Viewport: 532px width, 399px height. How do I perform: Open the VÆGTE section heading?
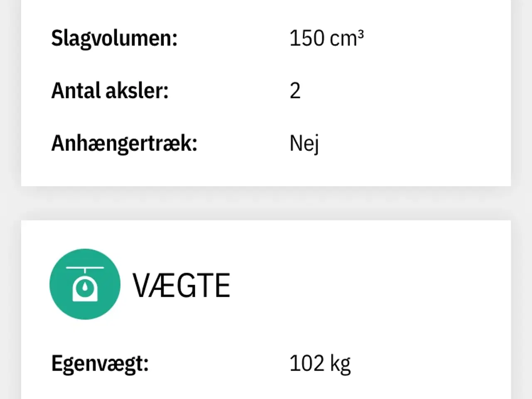182,284
